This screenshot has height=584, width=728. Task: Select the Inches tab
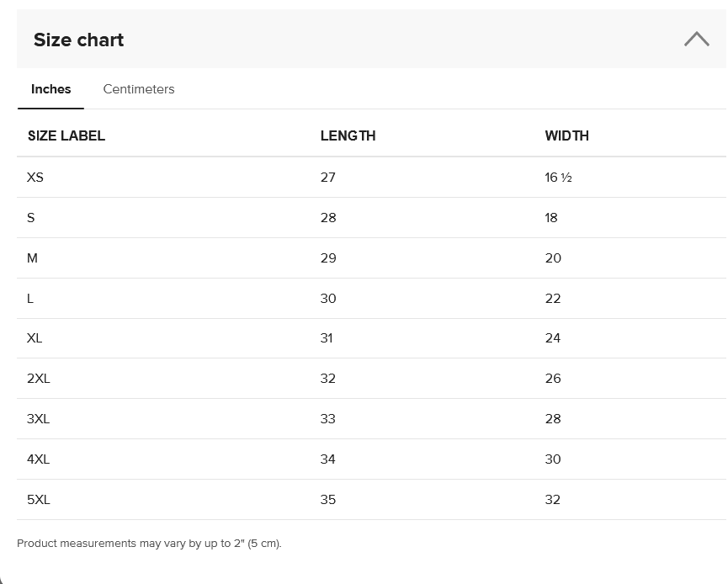(51, 89)
